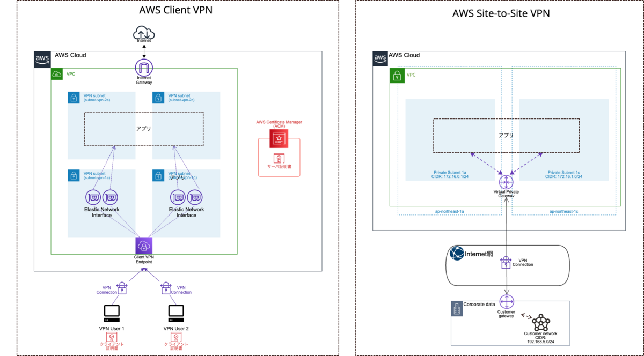Click the VPN Connection lock icon above VPN User 1
The width and height of the screenshot is (644, 356).
(122, 288)
